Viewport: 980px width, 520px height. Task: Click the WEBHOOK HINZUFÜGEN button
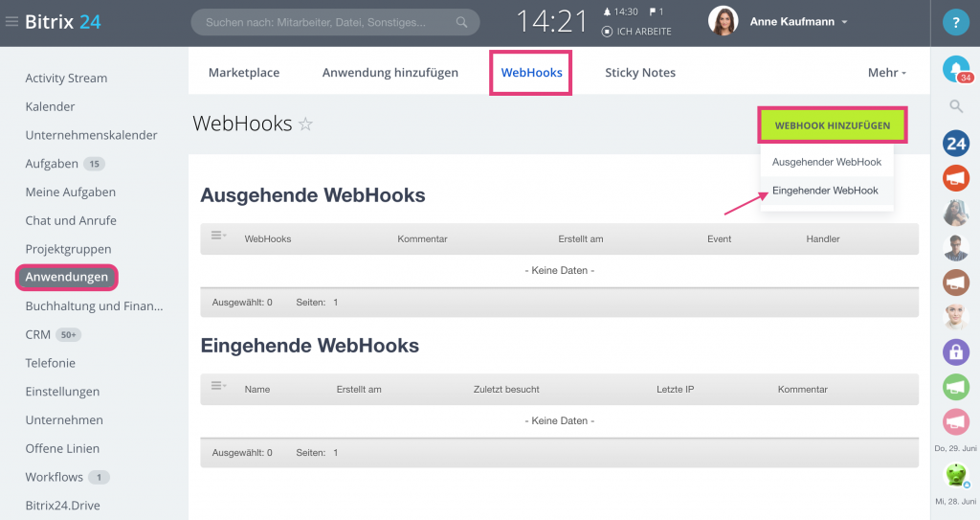point(833,125)
